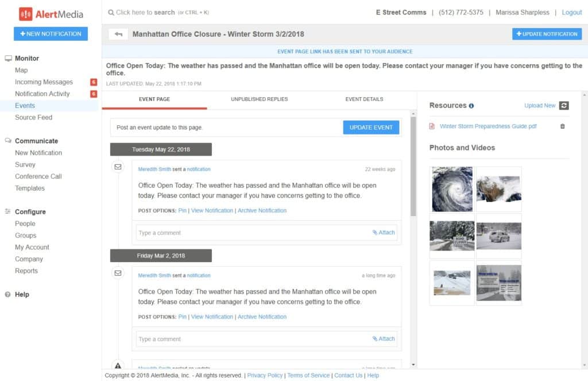Click the Update Event button
Viewport: 588px width, 381px height.
pyautogui.click(x=371, y=127)
